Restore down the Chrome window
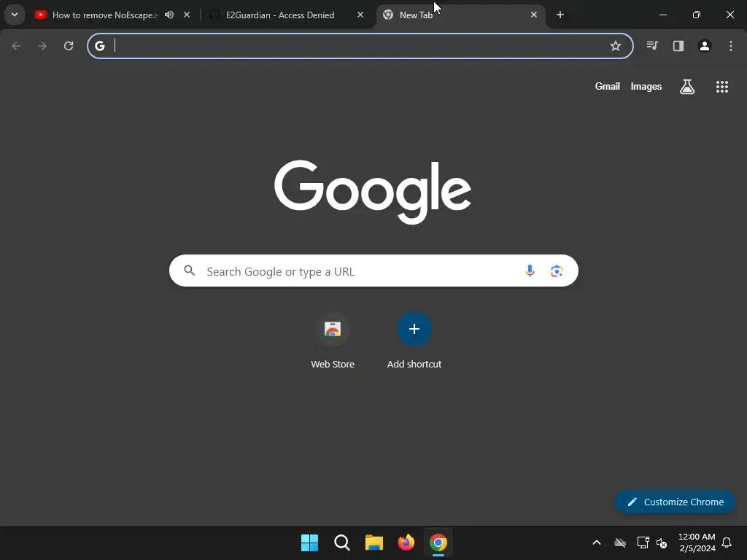 click(697, 15)
